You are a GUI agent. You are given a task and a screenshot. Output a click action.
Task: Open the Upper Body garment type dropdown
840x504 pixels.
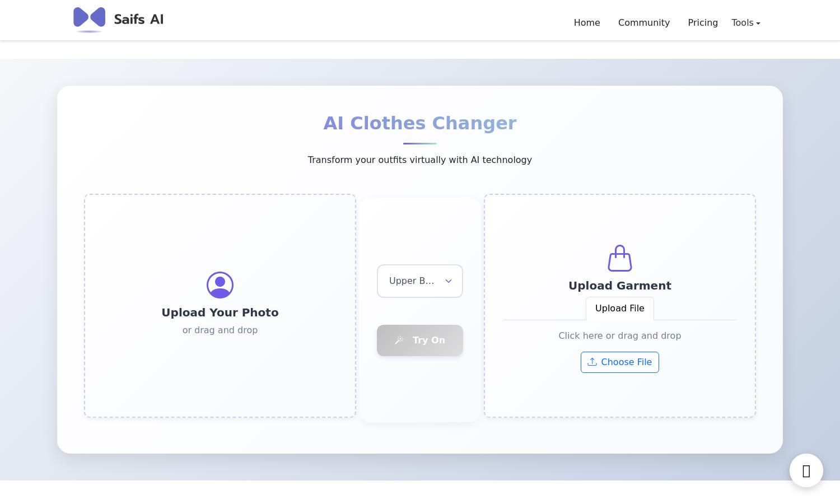tap(420, 281)
